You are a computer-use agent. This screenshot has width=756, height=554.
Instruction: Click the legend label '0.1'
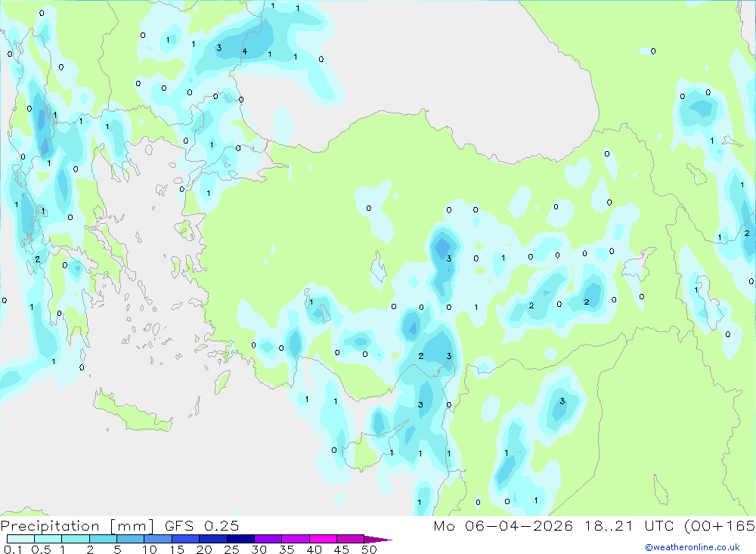(x=13, y=549)
